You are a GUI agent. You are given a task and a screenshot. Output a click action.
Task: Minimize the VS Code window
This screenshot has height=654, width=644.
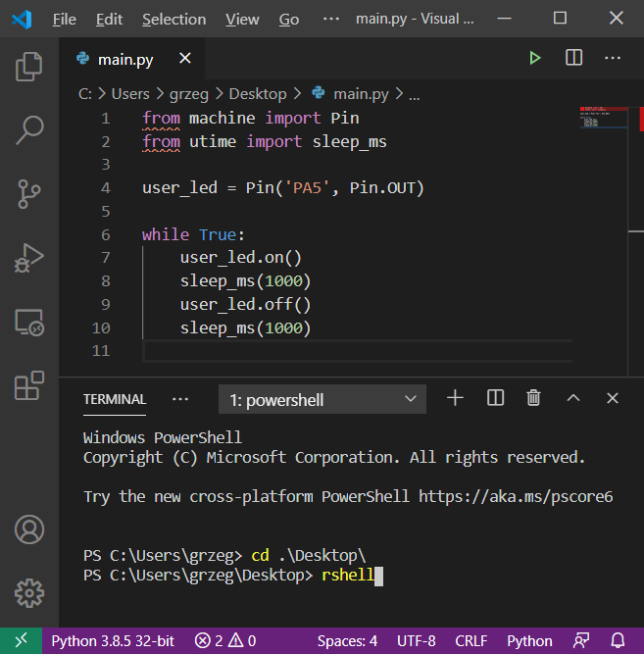click(x=504, y=19)
